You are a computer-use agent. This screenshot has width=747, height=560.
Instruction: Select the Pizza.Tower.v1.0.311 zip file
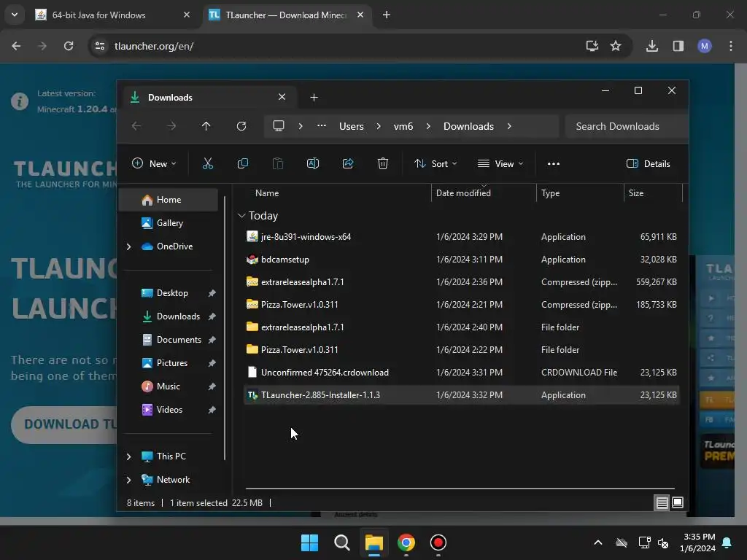[461, 305]
